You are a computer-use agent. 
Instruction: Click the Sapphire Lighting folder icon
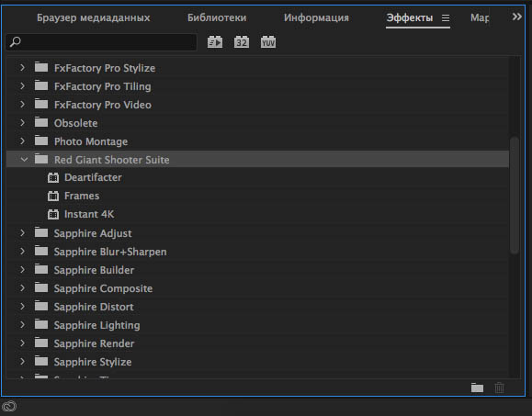pos(41,324)
